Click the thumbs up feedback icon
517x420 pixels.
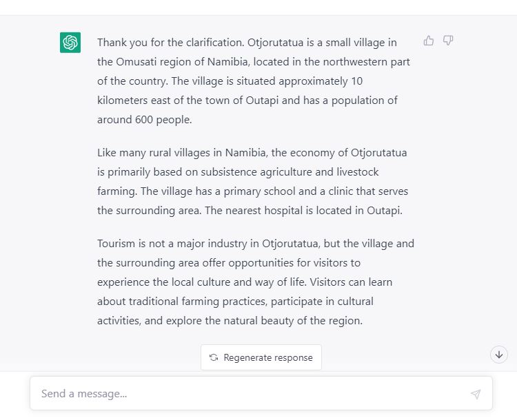click(429, 41)
